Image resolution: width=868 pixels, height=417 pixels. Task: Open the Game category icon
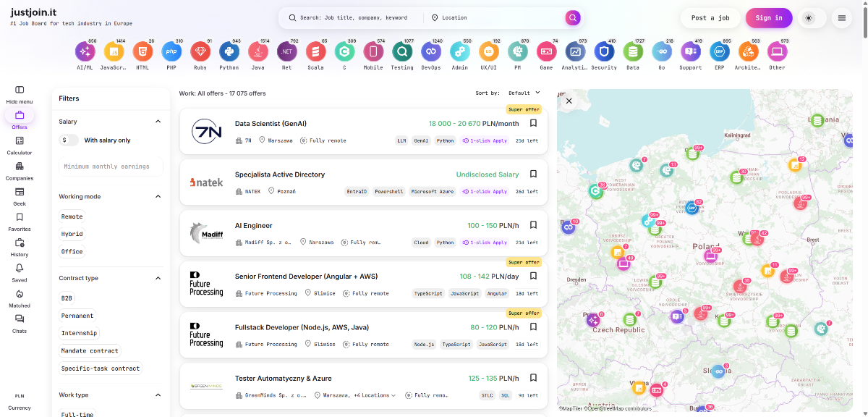coord(546,52)
